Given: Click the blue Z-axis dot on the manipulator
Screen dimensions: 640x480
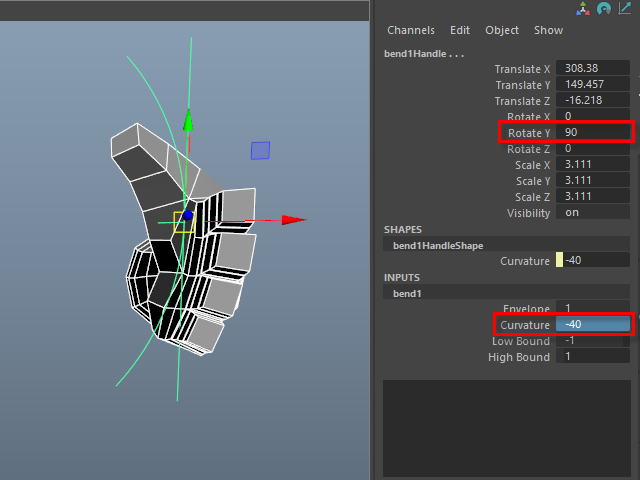Looking at the screenshot, I should coord(187,215).
